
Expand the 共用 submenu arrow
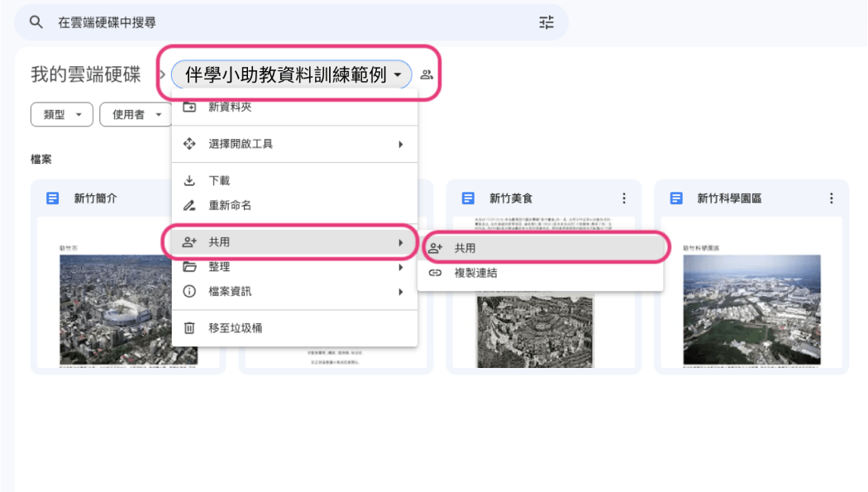(x=401, y=242)
